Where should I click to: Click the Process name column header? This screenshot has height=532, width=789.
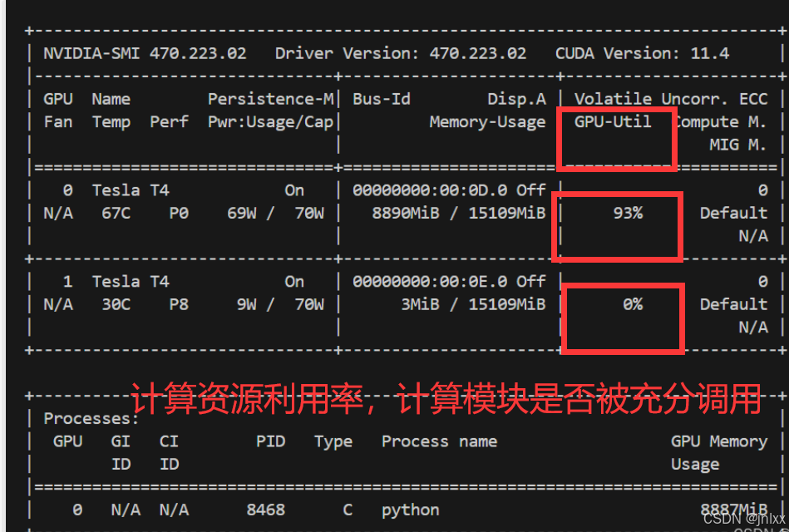(x=439, y=441)
